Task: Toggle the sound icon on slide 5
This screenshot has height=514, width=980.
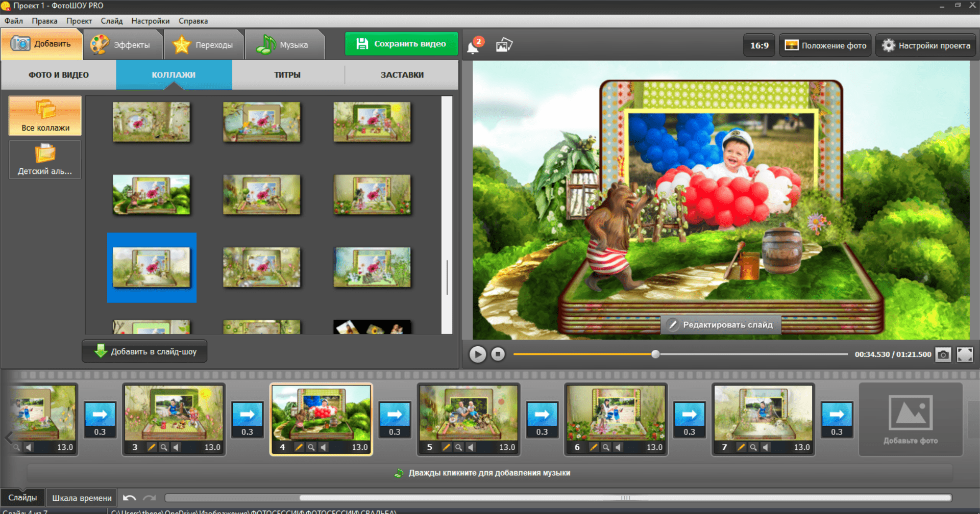Action: click(471, 447)
